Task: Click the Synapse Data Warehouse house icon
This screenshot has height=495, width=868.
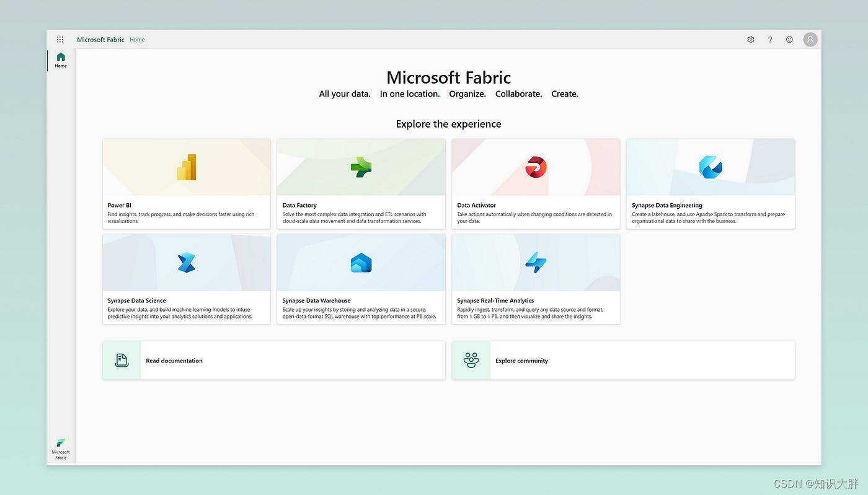Action: pyautogui.click(x=361, y=263)
